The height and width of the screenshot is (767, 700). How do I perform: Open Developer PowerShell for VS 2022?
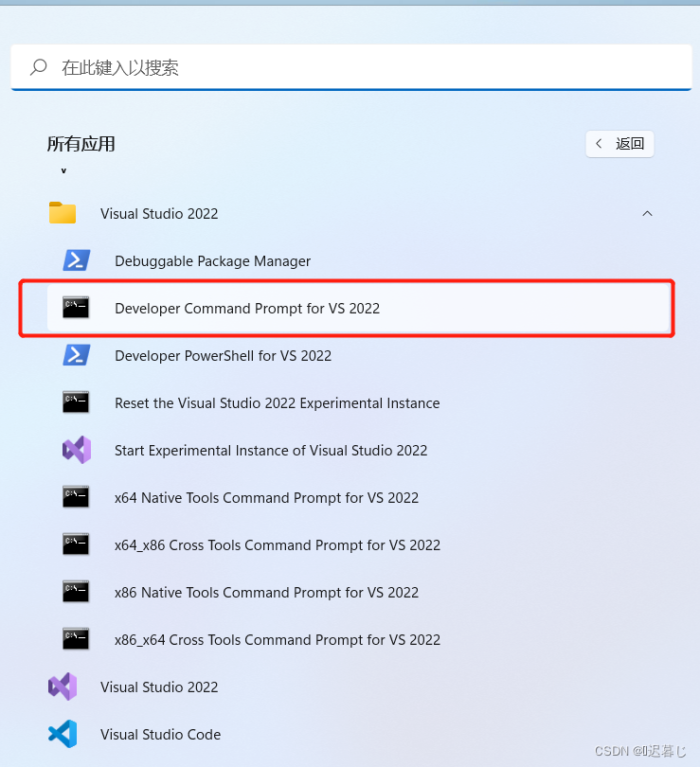(223, 356)
